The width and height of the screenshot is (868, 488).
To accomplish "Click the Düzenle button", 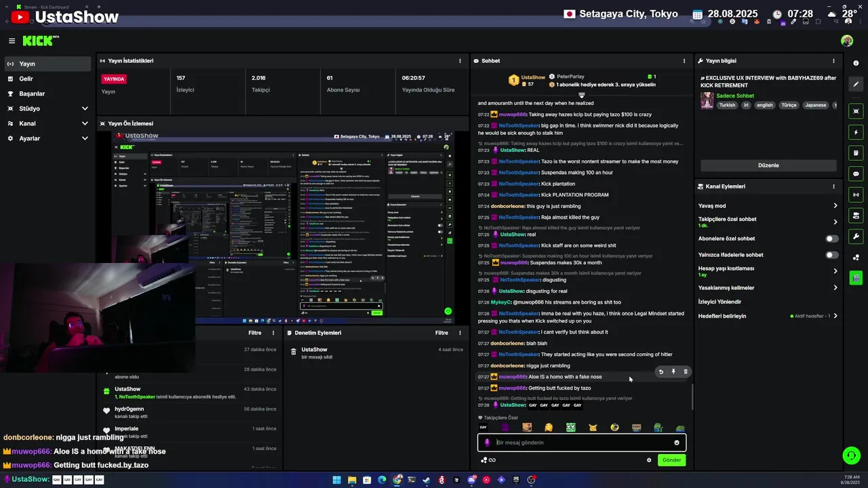I will 768,165.
